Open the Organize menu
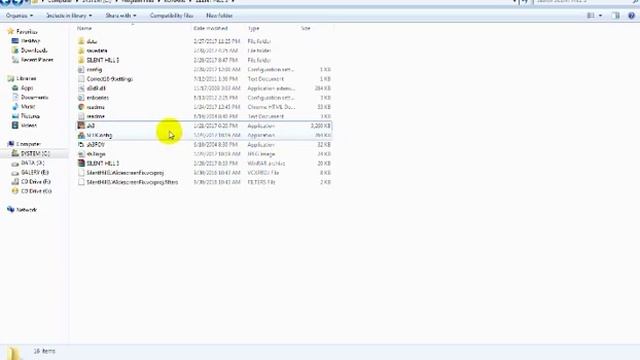Screen dimensions: 640x360 19,16
